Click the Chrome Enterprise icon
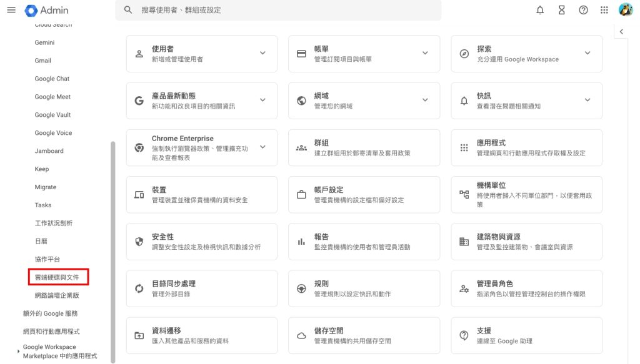This screenshot has width=640, height=364. [x=139, y=147]
